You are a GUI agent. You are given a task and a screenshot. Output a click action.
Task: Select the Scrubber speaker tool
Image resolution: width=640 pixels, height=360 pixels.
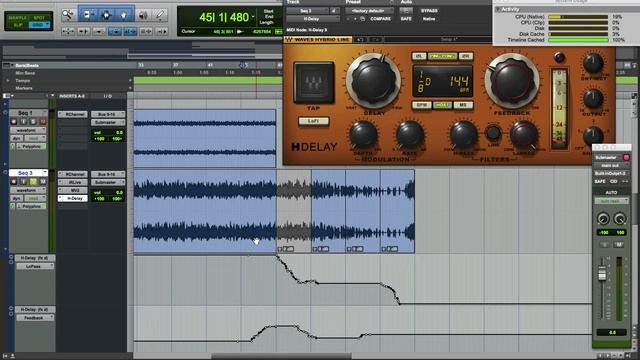143,16
